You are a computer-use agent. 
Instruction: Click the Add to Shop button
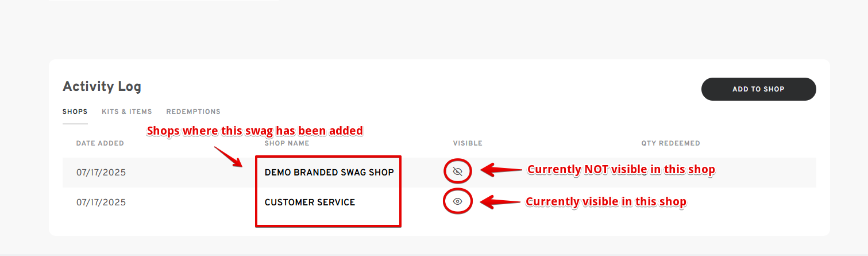(x=758, y=89)
